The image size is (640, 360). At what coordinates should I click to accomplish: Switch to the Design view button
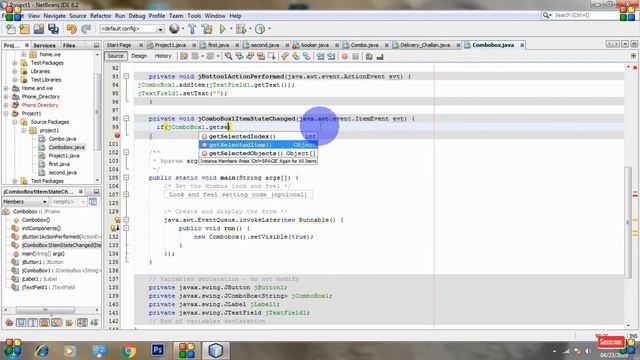(139, 56)
